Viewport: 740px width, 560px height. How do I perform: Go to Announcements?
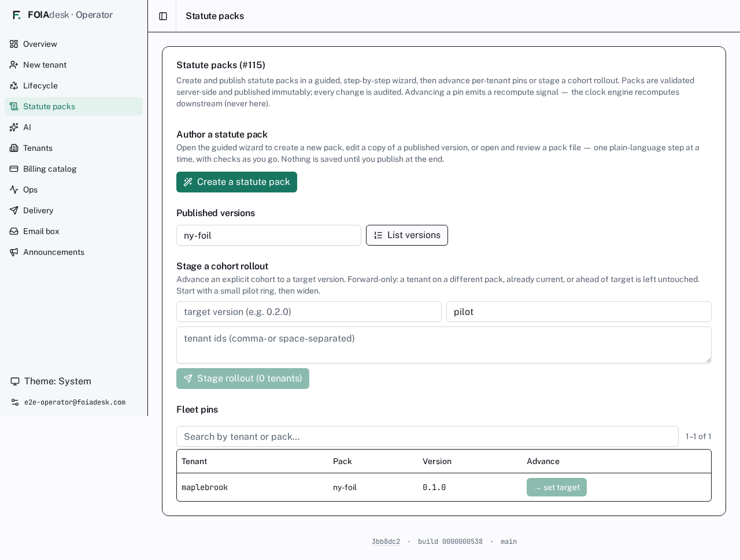[73, 252]
